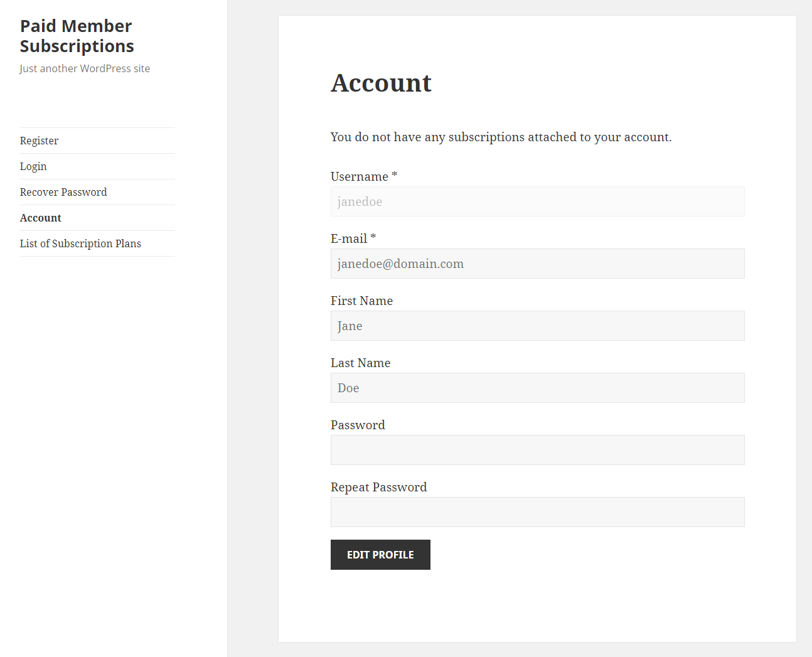Image resolution: width=812 pixels, height=657 pixels.
Task: Click the 'Repeat Password' label
Action: click(x=378, y=487)
